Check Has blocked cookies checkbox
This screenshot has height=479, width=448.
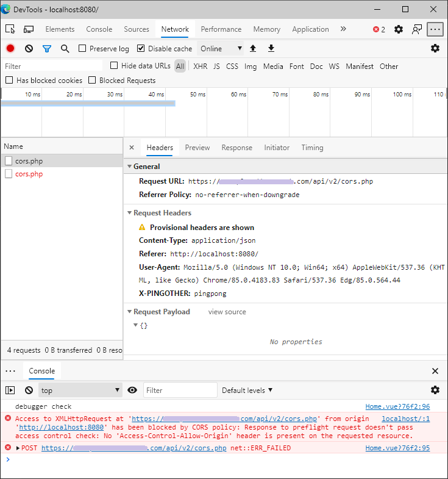click(x=9, y=80)
